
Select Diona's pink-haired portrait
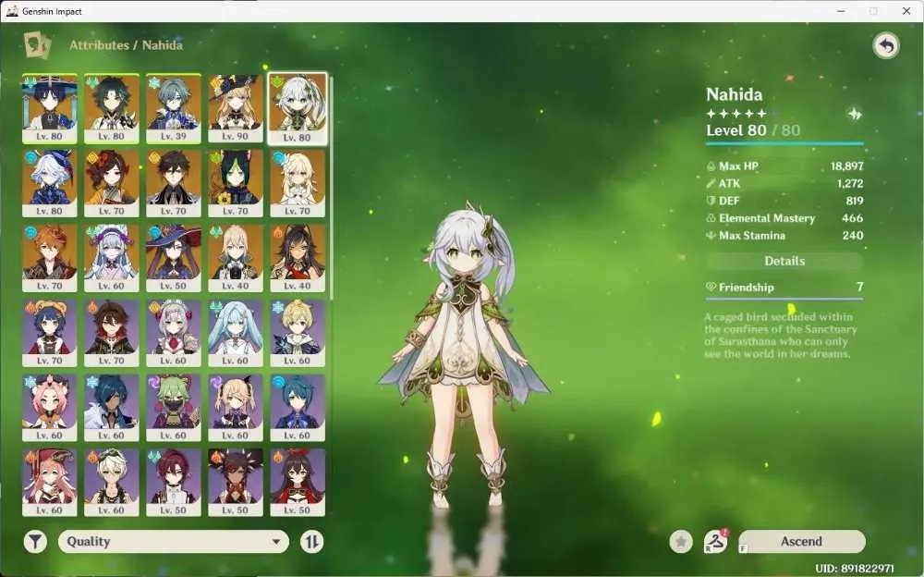(50, 409)
